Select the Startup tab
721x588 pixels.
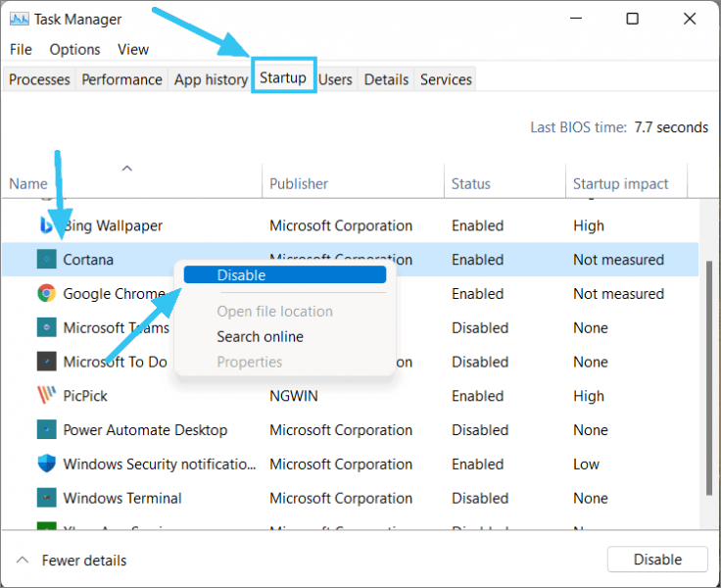point(283,77)
